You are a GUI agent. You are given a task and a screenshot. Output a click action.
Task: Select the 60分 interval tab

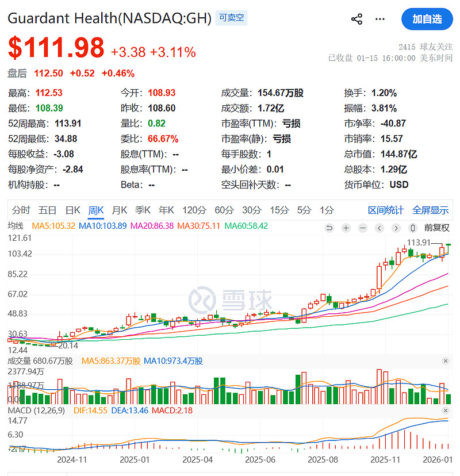(224, 210)
